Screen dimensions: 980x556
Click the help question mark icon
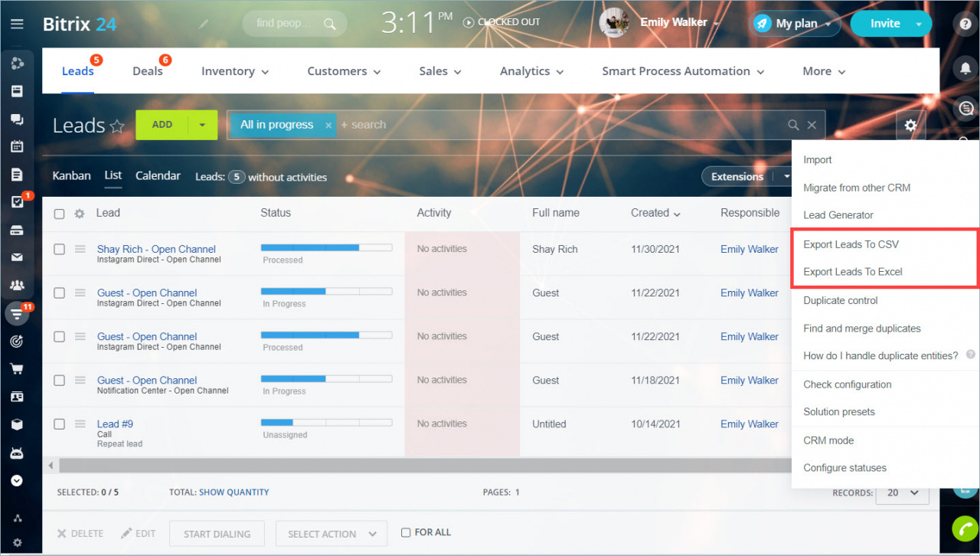[x=966, y=24]
